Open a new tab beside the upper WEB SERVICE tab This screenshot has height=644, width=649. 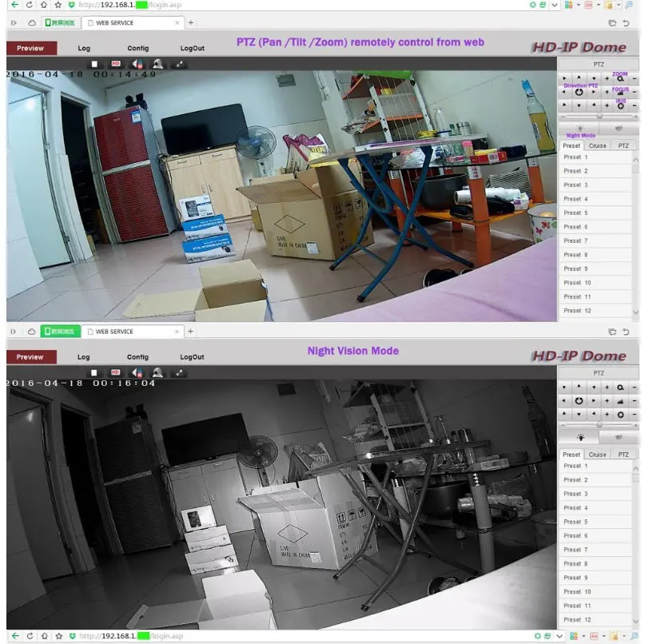coord(191,22)
